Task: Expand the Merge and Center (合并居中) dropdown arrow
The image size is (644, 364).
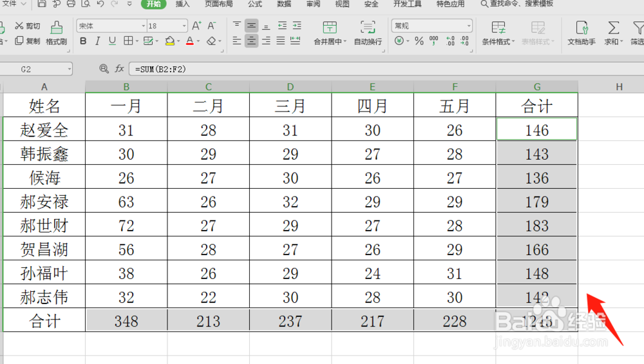Action: click(x=345, y=41)
